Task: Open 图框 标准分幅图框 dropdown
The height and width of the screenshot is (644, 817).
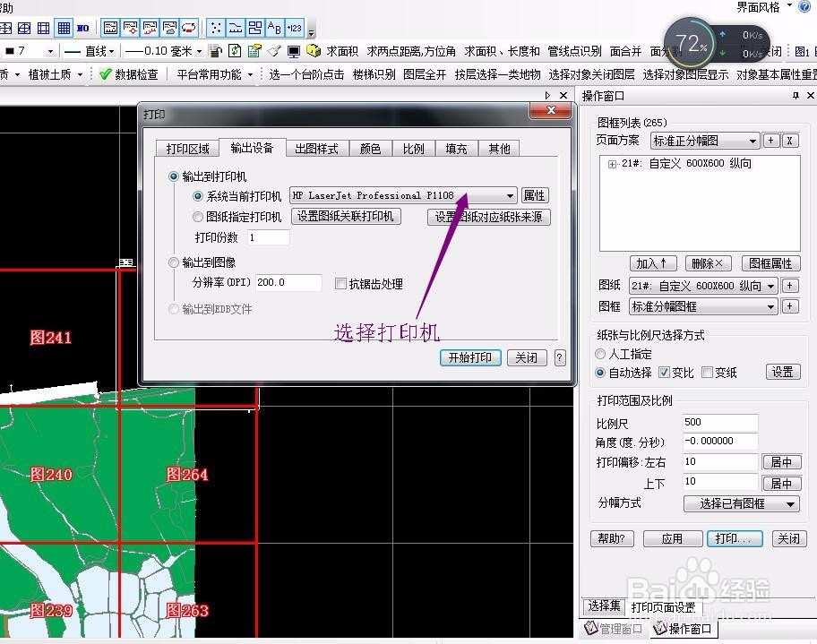Action: (x=770, y=306)
